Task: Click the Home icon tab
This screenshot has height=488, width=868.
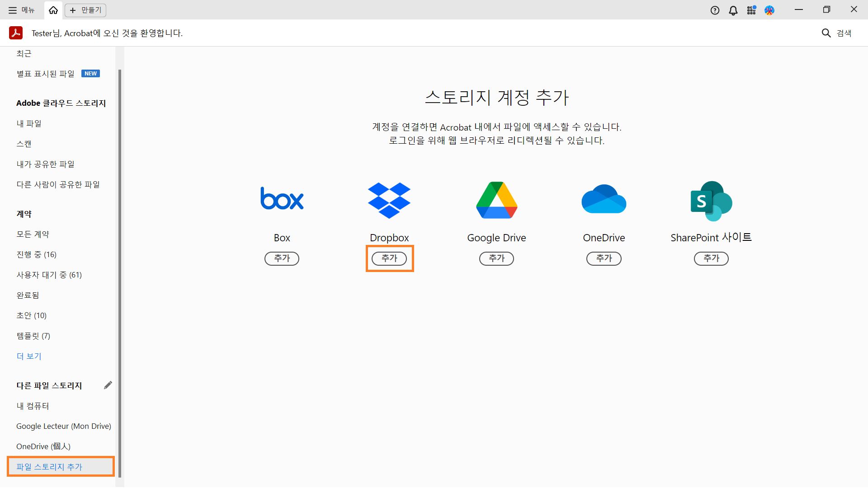Action: [x=53, y=10]
